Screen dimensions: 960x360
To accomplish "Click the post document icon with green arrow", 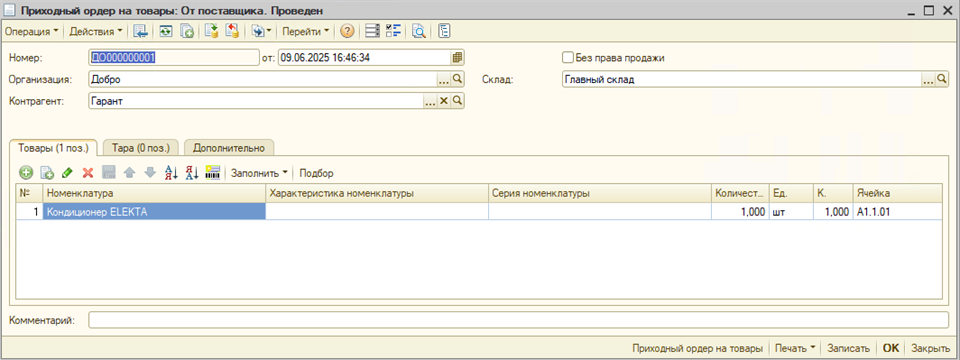I will [212, 31].
